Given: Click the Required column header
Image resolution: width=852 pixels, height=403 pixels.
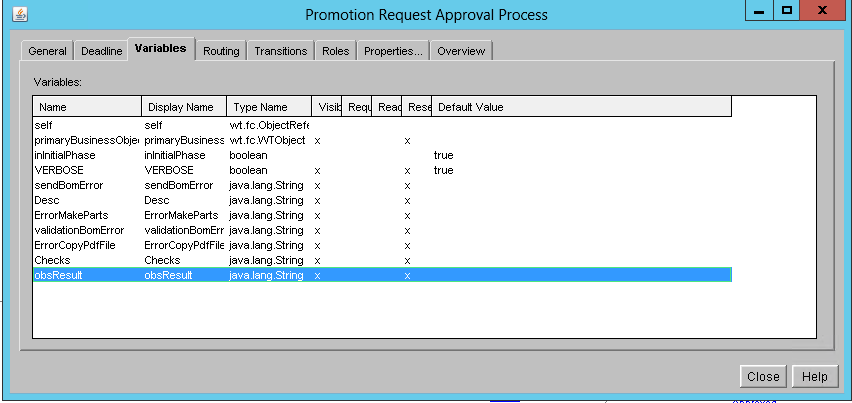Looking at the screenshot, I should (x=356, y=107).
